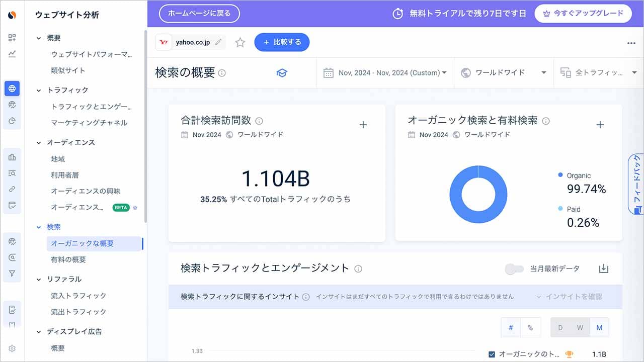Show info icon for オーガニック検索と有料検索
644x362 pixels.
546,121
